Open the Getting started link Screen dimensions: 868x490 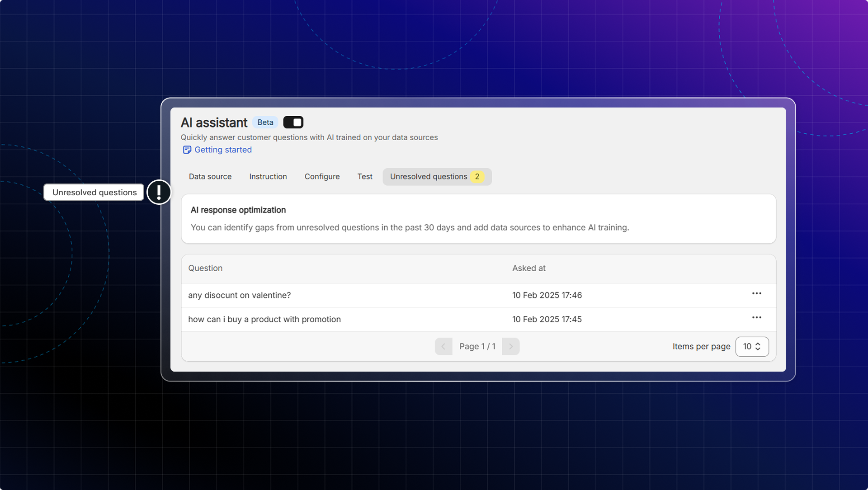223,150
